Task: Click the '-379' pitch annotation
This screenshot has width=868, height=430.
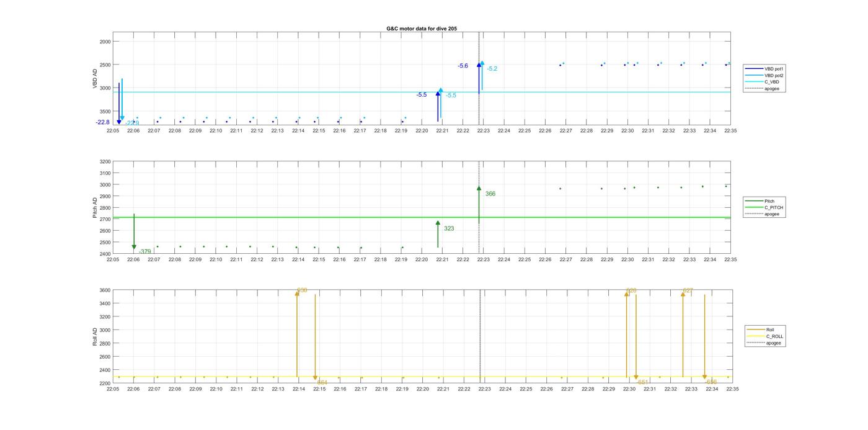Action: 145,252
